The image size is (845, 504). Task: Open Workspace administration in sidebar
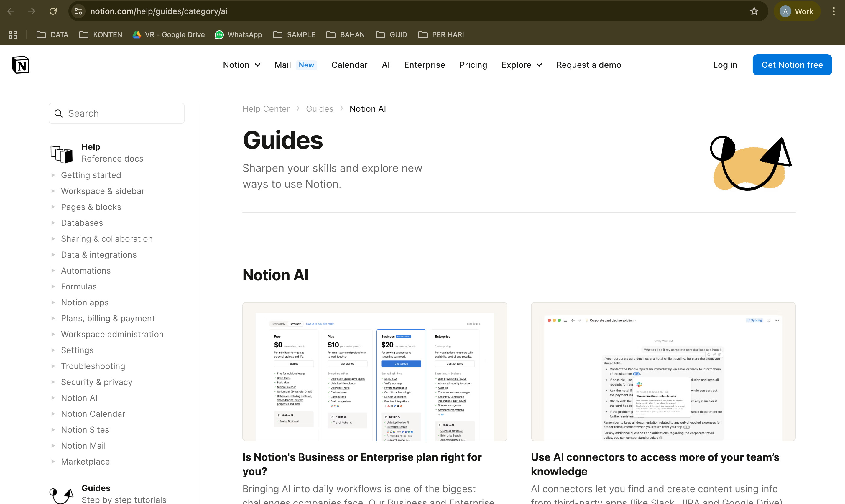click(x=112, y=334)
